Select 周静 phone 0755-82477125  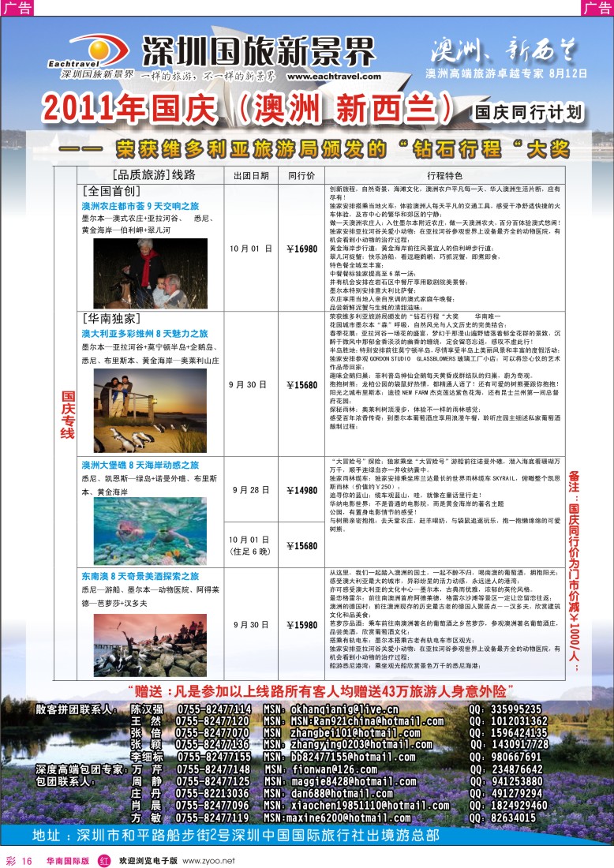[x=212, y=782]
